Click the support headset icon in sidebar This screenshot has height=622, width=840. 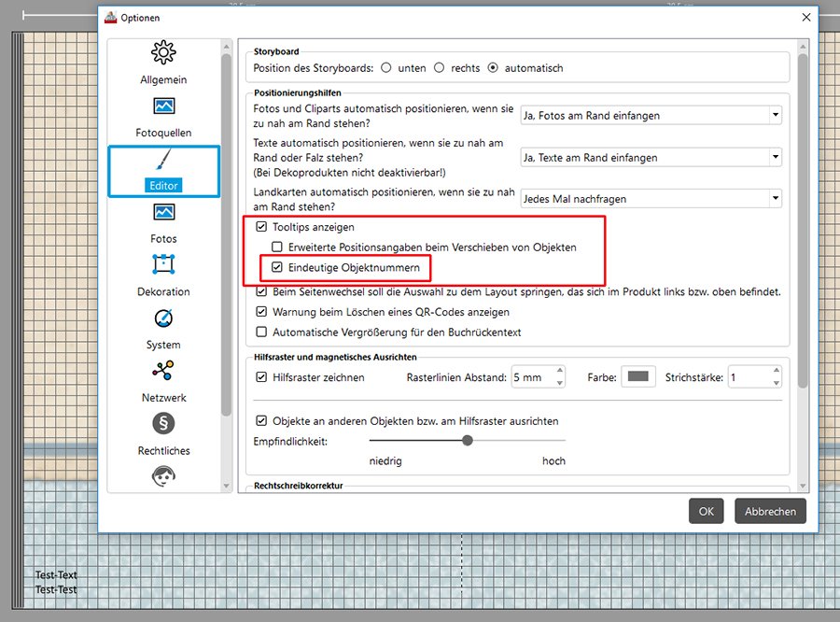click(x=163, y=475)
